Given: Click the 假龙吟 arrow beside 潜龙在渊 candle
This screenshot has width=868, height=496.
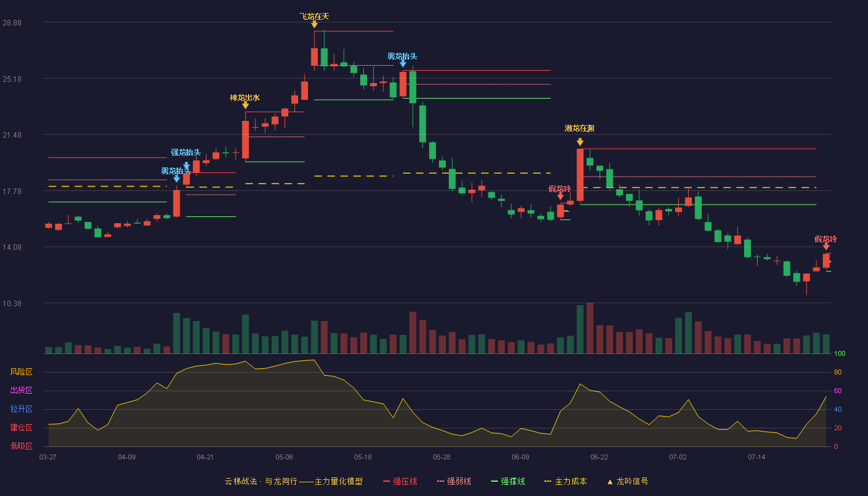Looking at the screenshot, I should 560,196.
